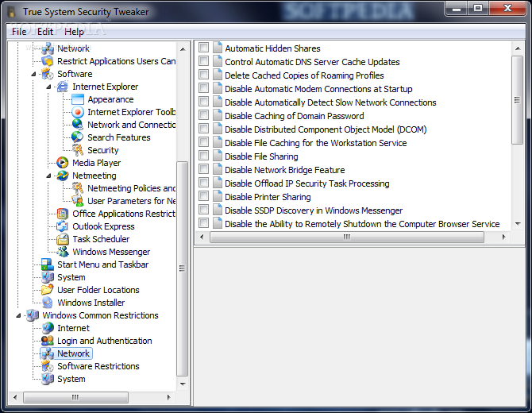
Task: Collapse the Windows Common Restrictions node
Action: coord(18,315)
